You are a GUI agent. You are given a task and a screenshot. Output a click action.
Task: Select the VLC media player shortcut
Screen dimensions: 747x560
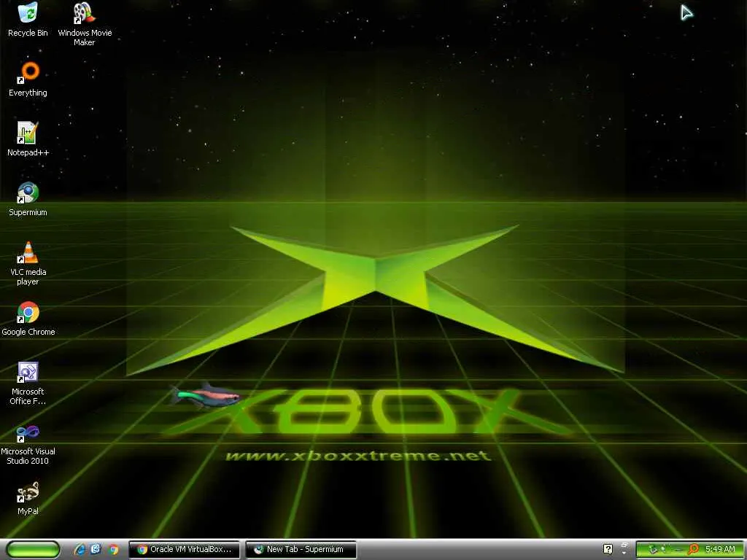(28, 263)
